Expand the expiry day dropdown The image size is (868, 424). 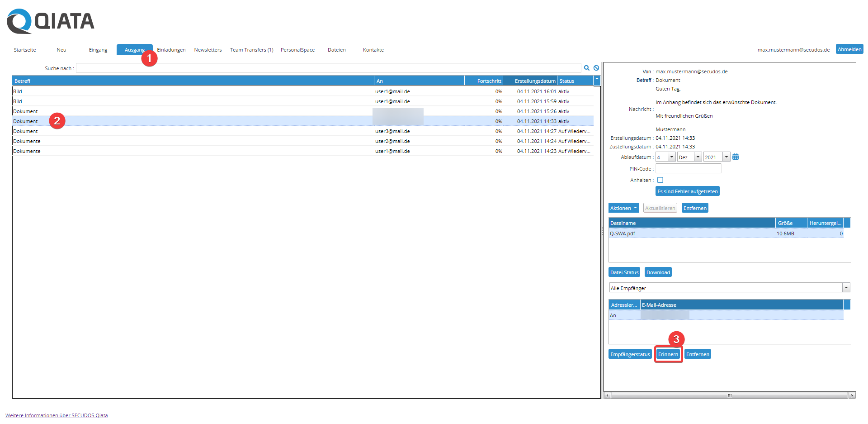click(672, 157)
